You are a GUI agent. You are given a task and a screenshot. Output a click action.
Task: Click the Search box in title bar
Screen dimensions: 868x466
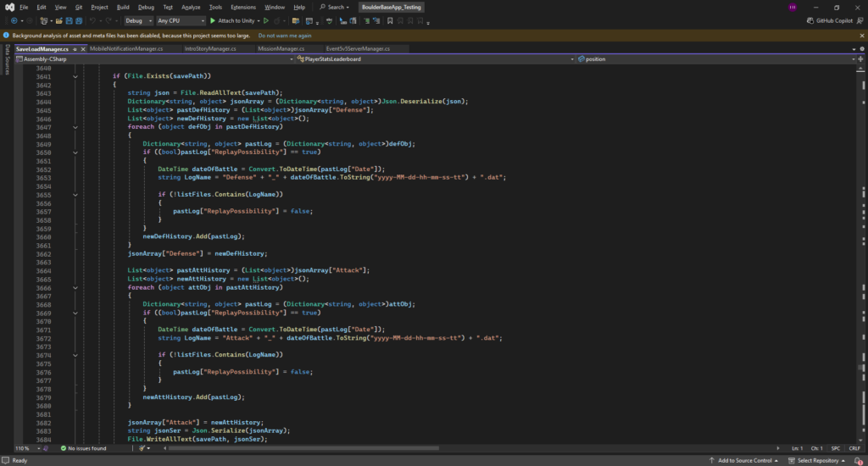tap(334, 7)
